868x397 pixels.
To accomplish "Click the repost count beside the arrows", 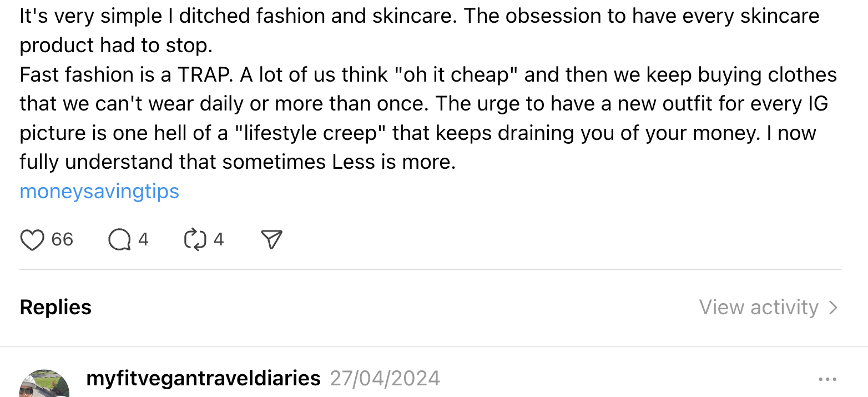I will click(219, 239).
